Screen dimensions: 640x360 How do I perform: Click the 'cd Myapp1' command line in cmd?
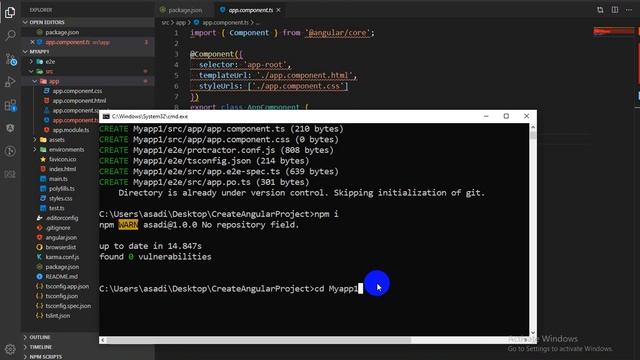click(x=231, y=289)
